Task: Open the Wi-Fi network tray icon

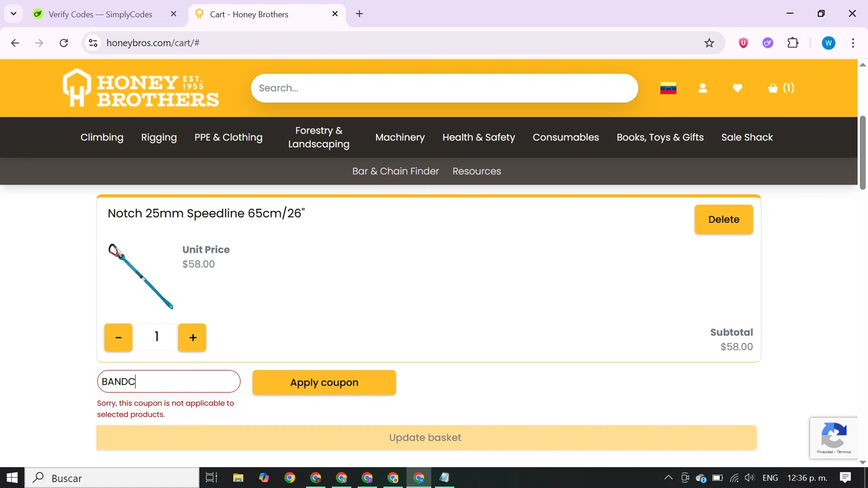Action: [734, 478]
